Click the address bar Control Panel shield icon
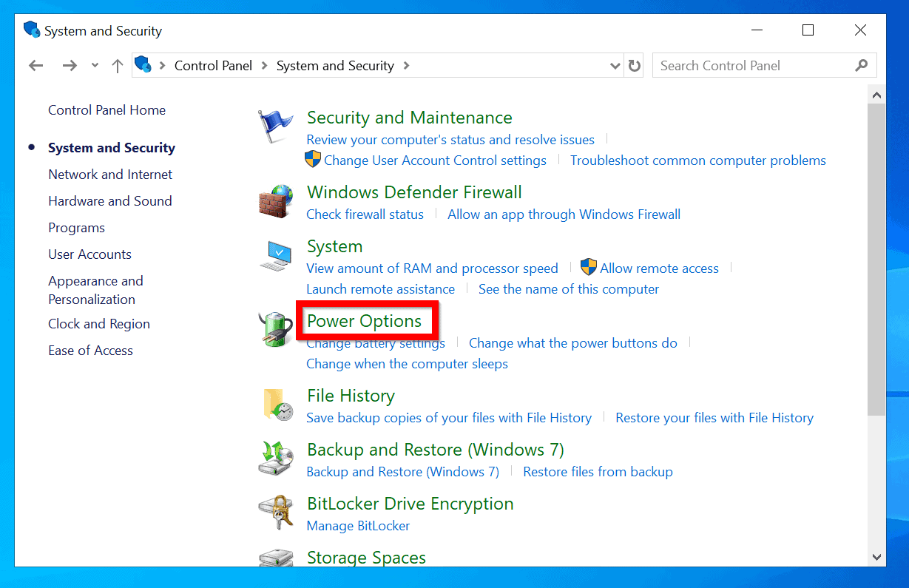 point(143,65)
